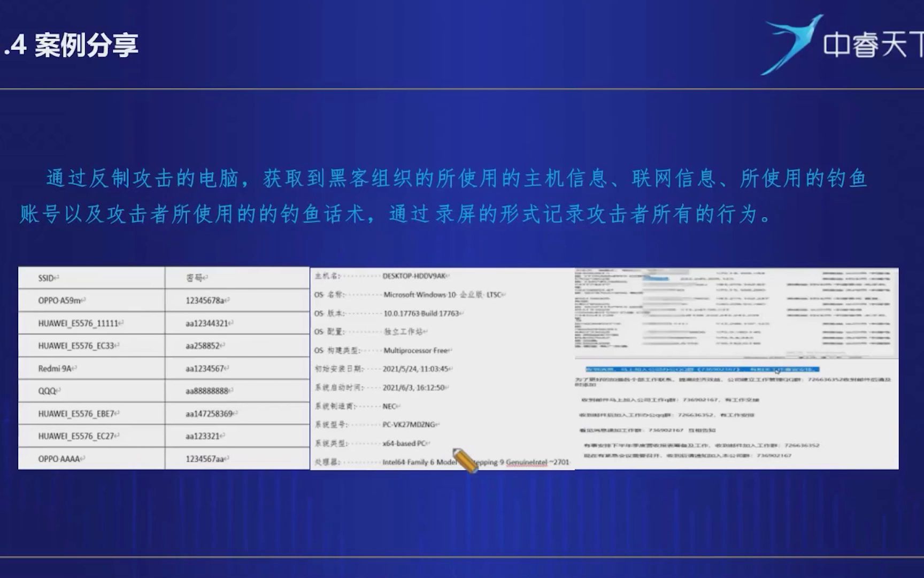Open the blurred network connections screenshot
Screen dimensions: 924x578
pos(737,313)
